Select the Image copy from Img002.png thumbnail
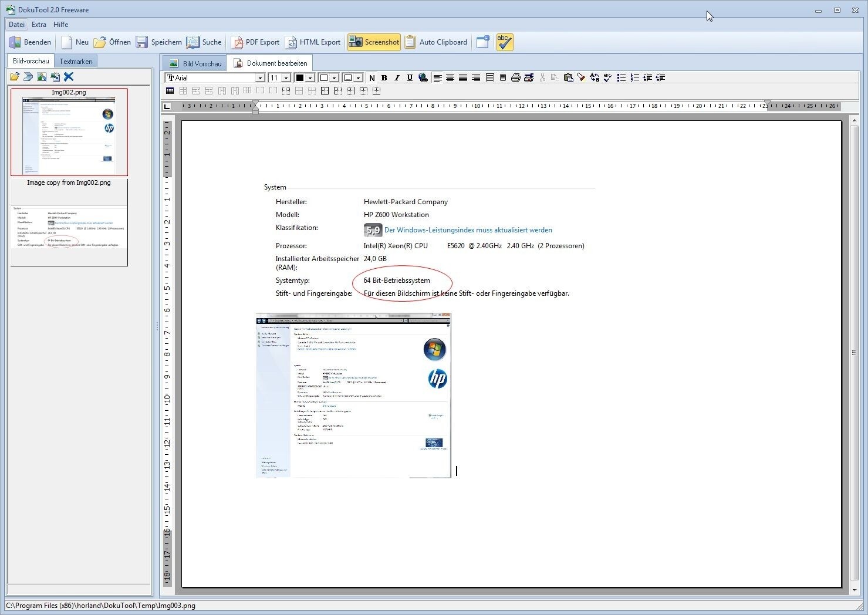Screen dimensions: 868x615 click(x=69, y=222)
